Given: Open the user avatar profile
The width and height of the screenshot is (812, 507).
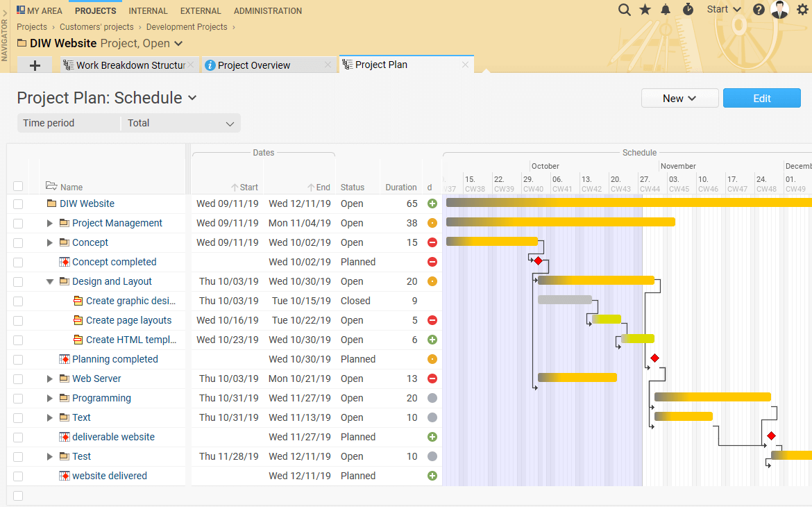Looking at the screenshot, I should click(780, 9).
